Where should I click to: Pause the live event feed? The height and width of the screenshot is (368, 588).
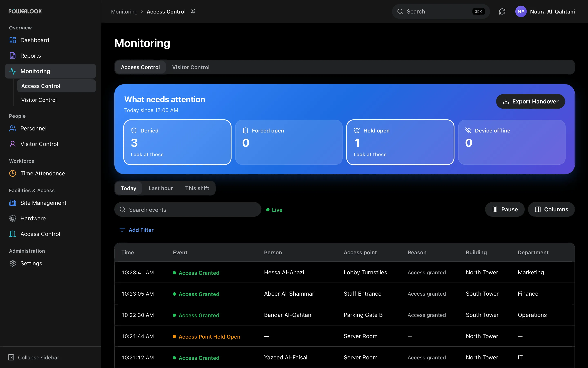tap(505, 209)
